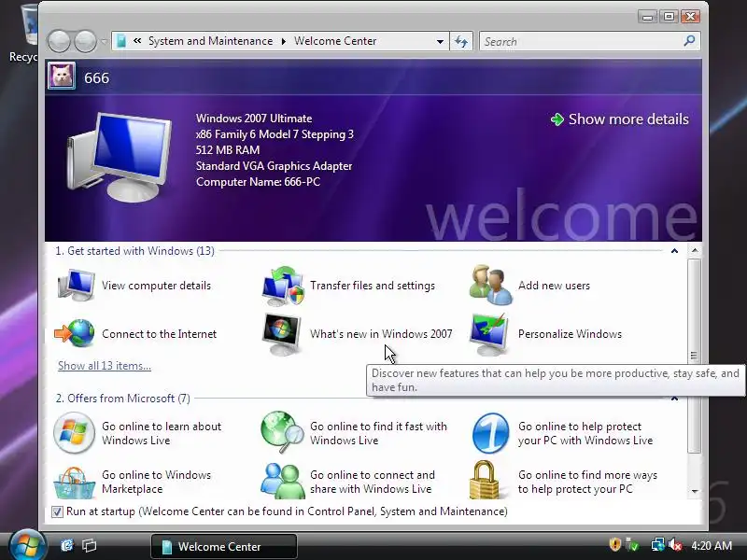Click connect and share people icon
The width and height of the screenshot is (747, 560).
pos(283,481)
